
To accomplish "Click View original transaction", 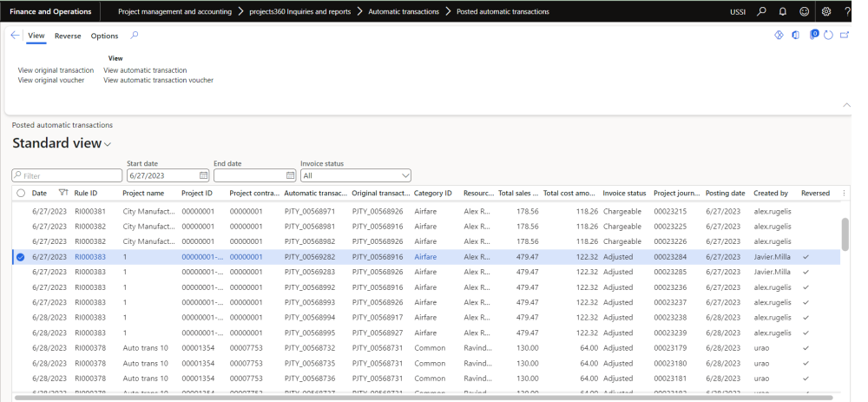I will coord(56,70).
